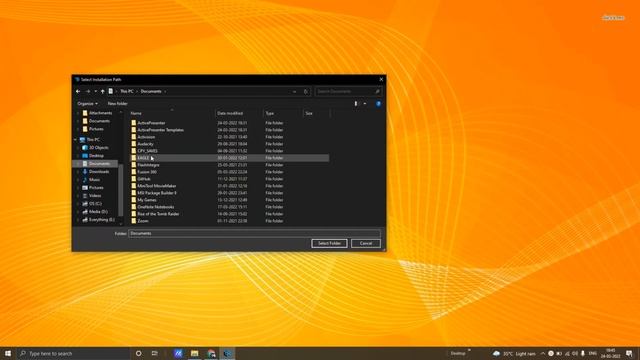Select the My Games folder

(x=147, y=200)
